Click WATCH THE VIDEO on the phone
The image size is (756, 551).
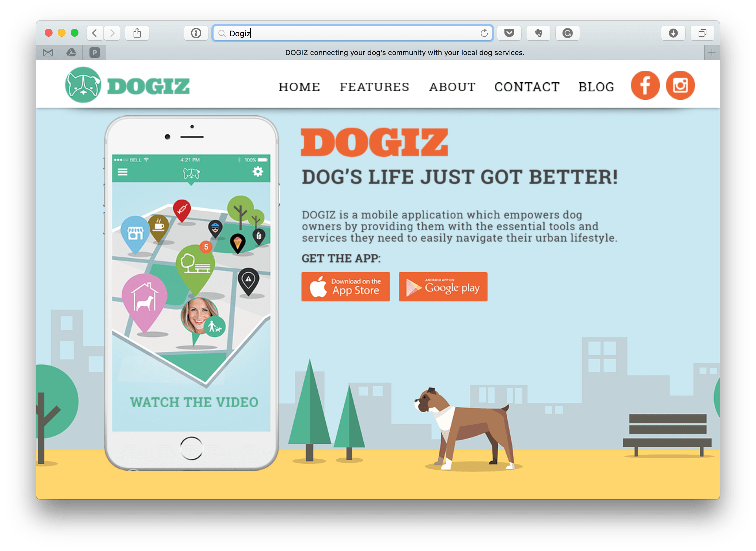194,402
